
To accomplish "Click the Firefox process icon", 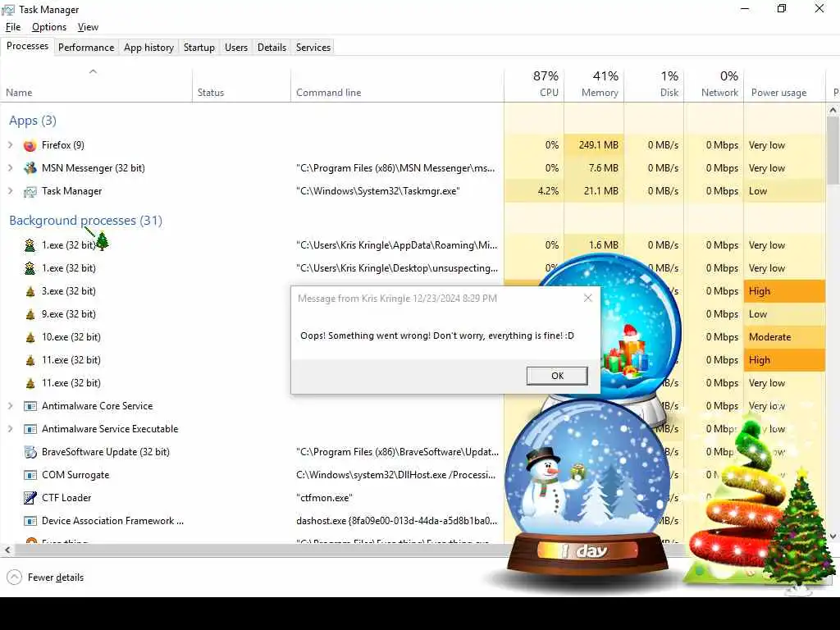I will 30,145.
